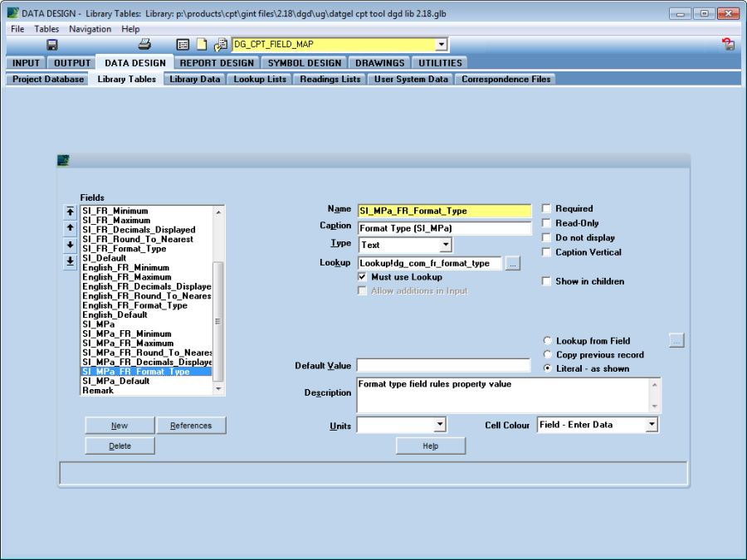Screen dimensions: 747x560
Task: Click the help icon at toolbar far right
Action: (x=728, y=45)
